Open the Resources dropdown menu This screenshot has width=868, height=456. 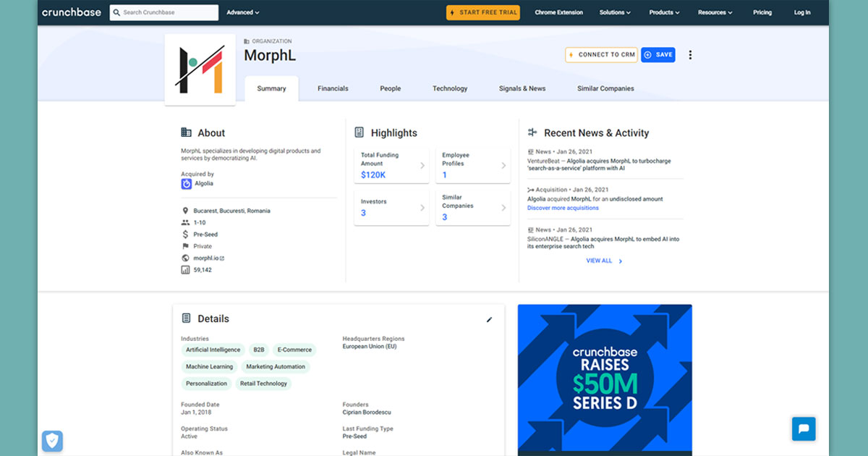click(715, 12)
